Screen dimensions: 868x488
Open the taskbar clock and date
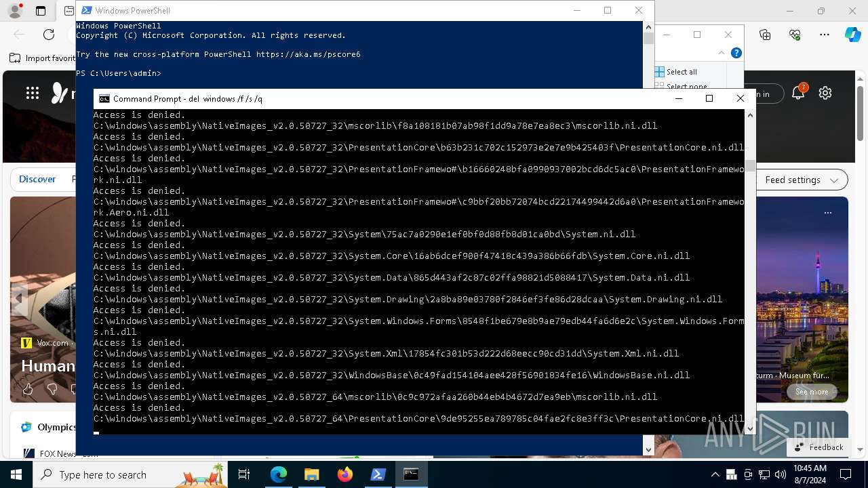tap(810, 474)
